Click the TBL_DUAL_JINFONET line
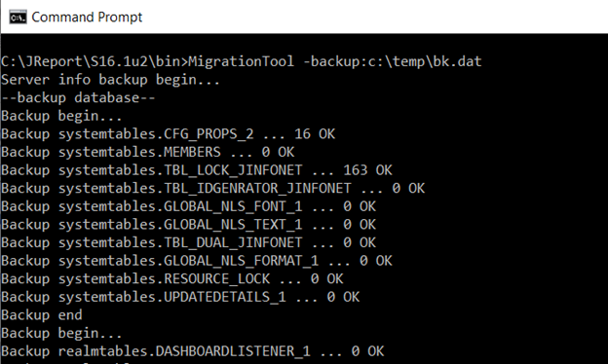Screen dimensions: 608x364 coord(188,242)
